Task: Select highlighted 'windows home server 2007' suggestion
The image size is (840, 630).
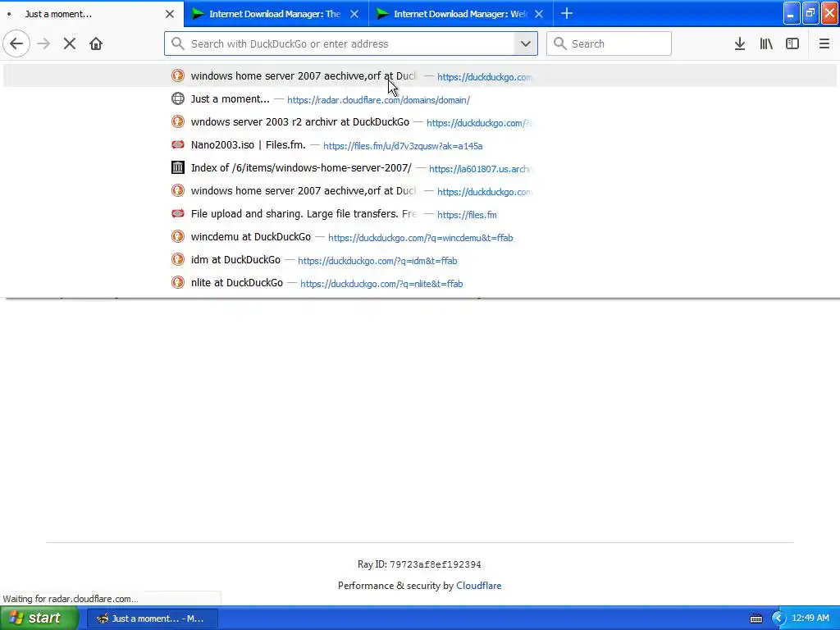Action: pos(420,75)
